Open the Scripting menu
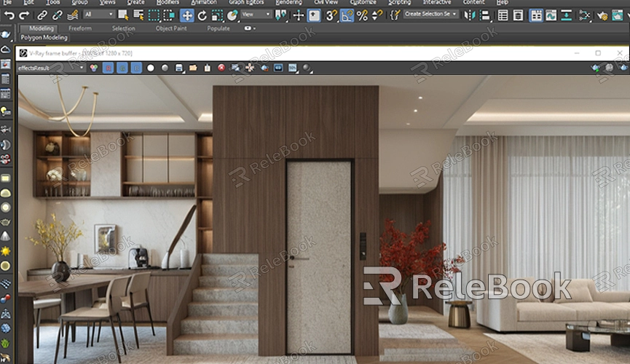Image resolution: width=630 pixels, height=364 pixels. [400, 2]
